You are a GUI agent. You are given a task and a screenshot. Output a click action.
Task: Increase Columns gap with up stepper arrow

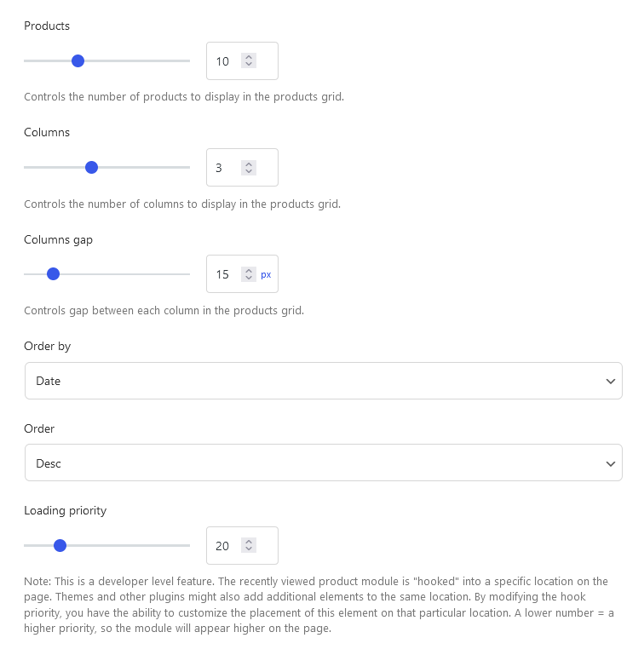tap(248, 270)
